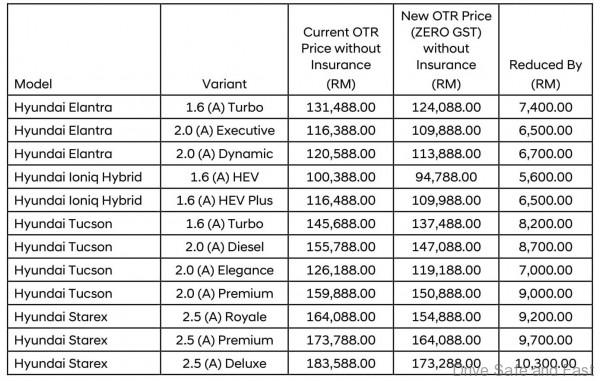The width and height of the screenshot is (600, 381).
Task: Select the 150,888.00 new price cell
Action: 446,294
